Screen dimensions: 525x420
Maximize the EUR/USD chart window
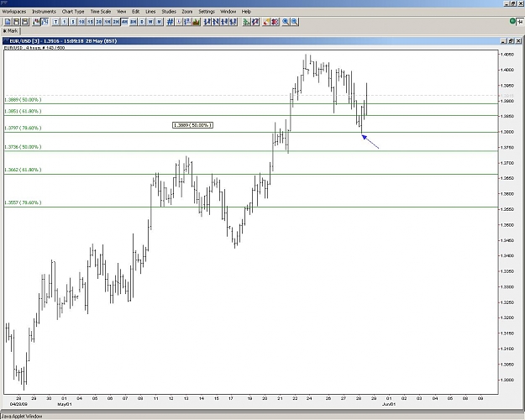pyautogui.click(x=511, y=41)
